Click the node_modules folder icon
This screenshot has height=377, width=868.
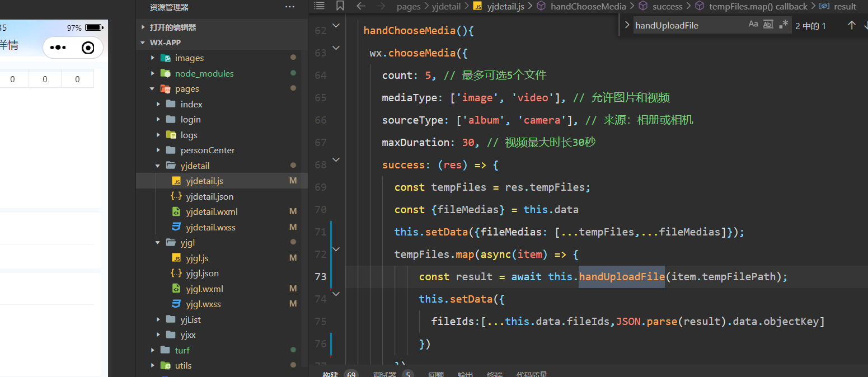[165, 73]
